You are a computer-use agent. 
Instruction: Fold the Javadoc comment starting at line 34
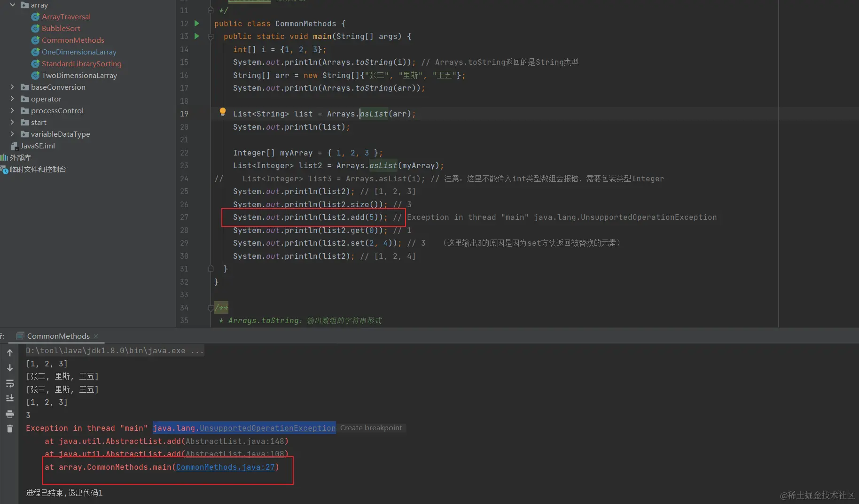211,308
